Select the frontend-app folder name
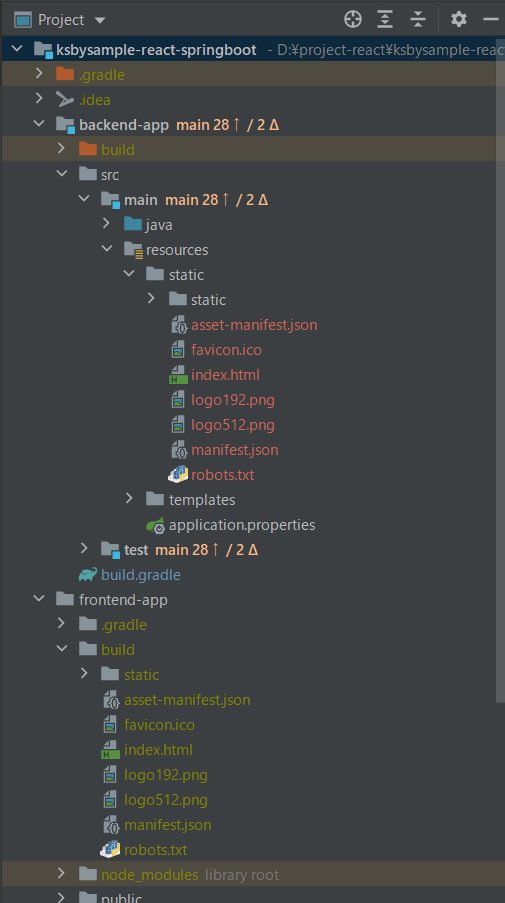Image resolution: width=505 pixels, height=903 pixels. pos(123,600)
